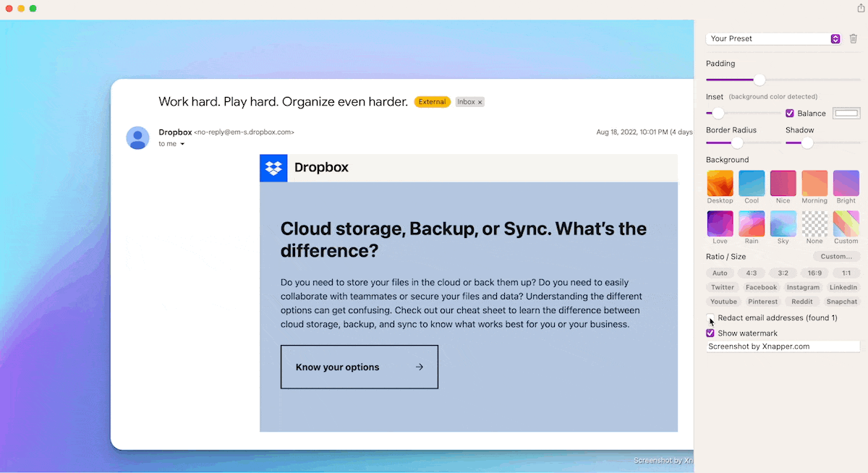Click the share icon in the title bar
The height and width of the screenshot is (473, 868).
[x=861, y=8]
